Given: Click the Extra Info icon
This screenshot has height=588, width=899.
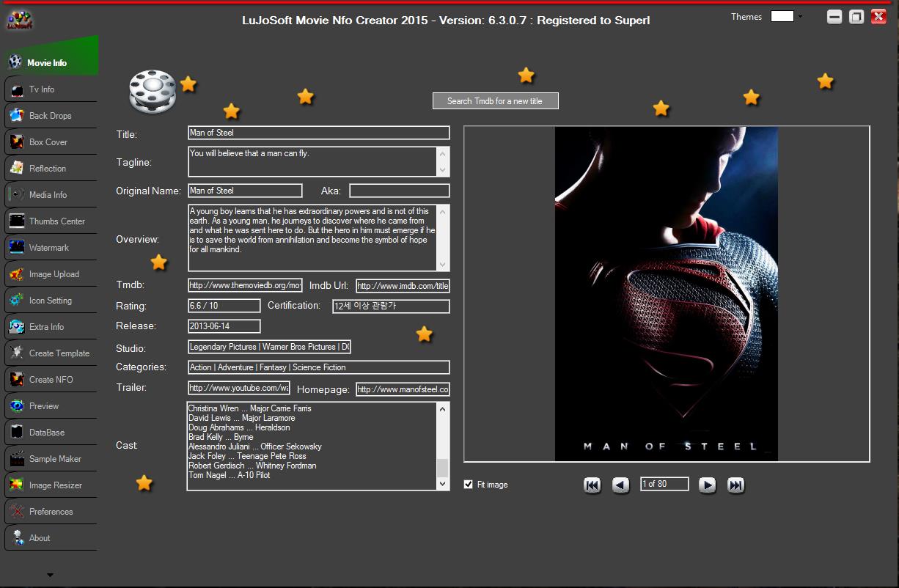Looking at the screenshot, I should coord(16,326).
